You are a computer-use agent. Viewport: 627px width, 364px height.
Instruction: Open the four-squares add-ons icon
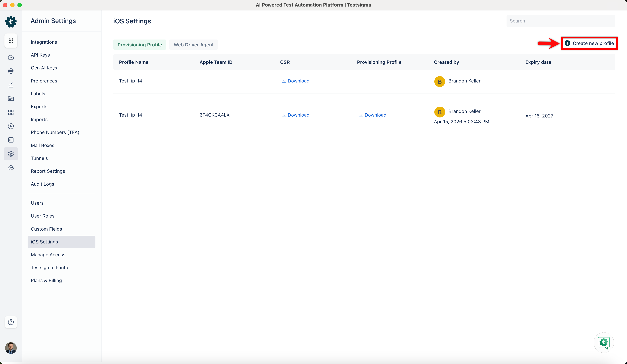click(x=11, y=112)
